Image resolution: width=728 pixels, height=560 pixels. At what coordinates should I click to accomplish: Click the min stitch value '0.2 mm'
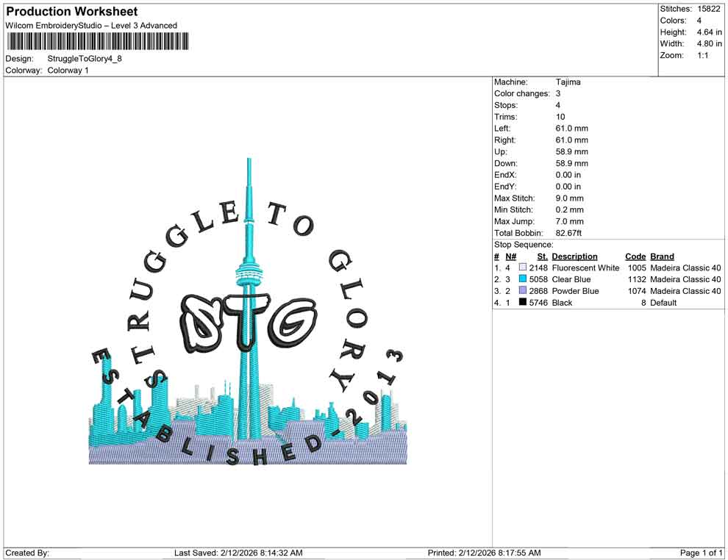click(569, 209)
